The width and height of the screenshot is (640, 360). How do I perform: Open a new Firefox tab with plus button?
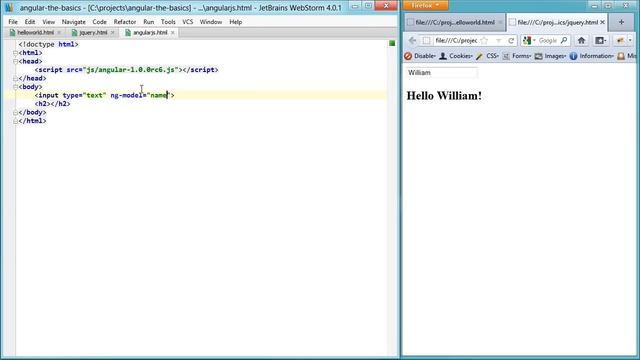click(x=621, y=22)
